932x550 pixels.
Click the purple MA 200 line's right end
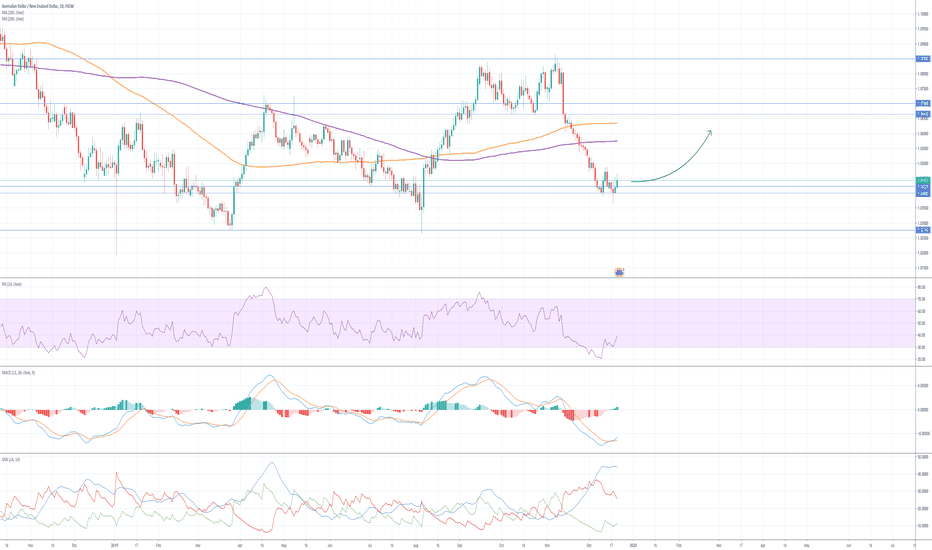[x=616, y=141]
